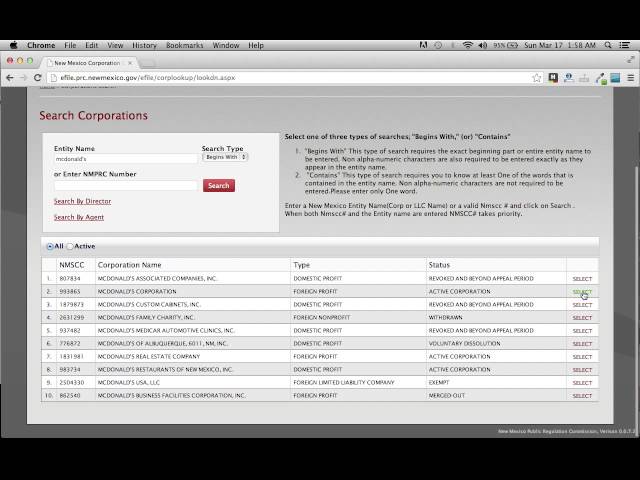
Task: Click Select for McDonald's Real Estate Company
Action: 582,357
